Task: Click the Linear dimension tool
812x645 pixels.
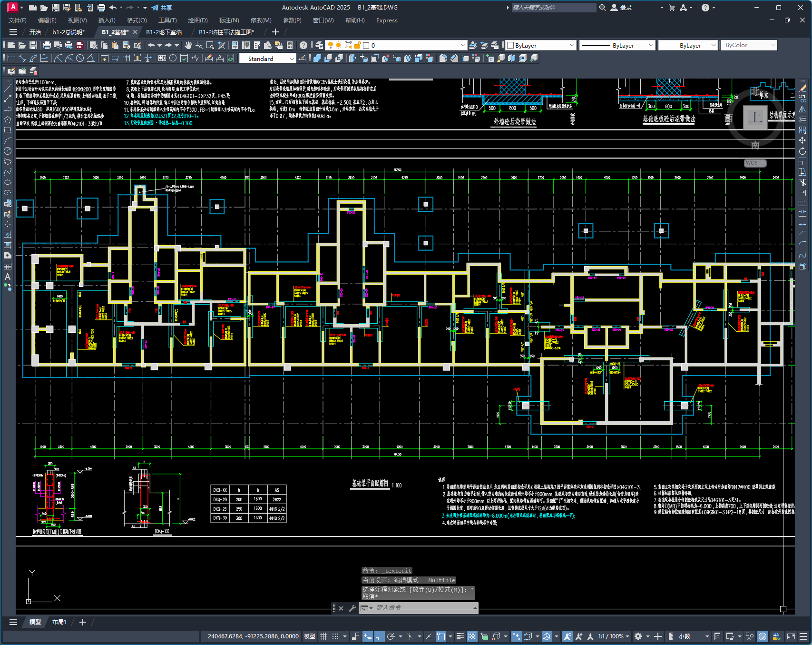Action: click(x=11, y=58)
